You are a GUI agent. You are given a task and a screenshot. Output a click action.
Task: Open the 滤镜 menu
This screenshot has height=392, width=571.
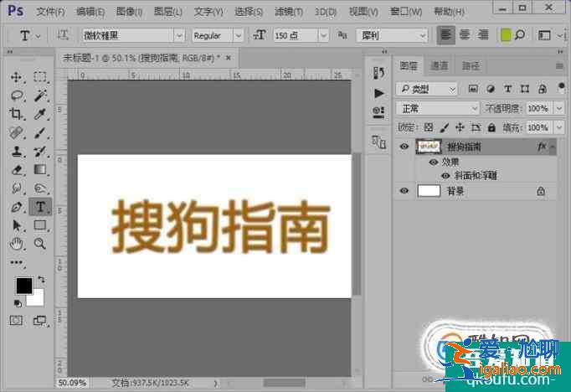tap(289, 12)
